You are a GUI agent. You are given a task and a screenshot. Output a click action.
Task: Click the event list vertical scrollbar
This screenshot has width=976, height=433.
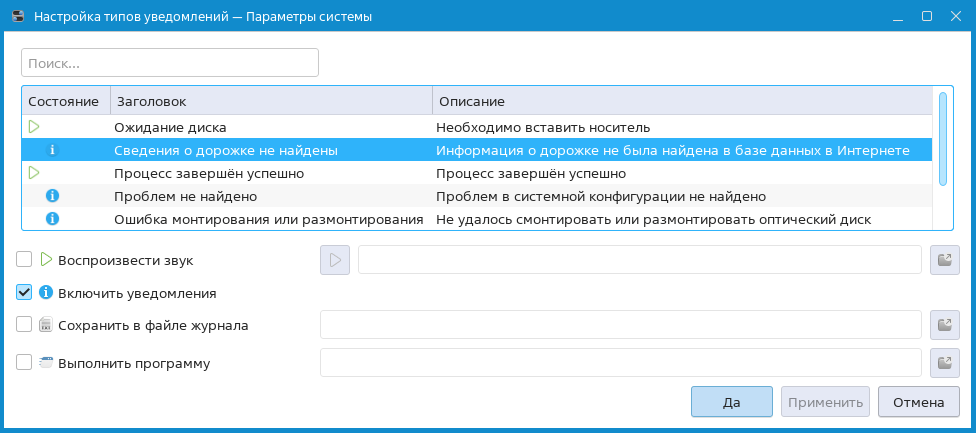point(942,138)
